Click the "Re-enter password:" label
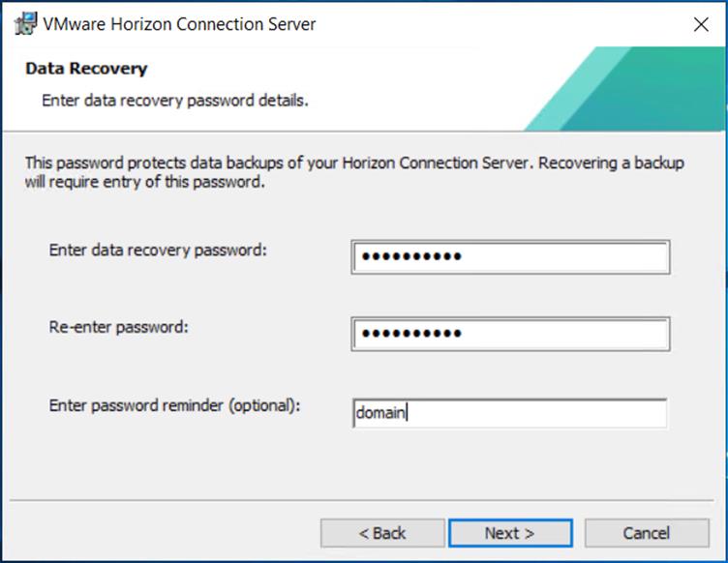This screenshot has width=728, height=563. pos(118,327)
